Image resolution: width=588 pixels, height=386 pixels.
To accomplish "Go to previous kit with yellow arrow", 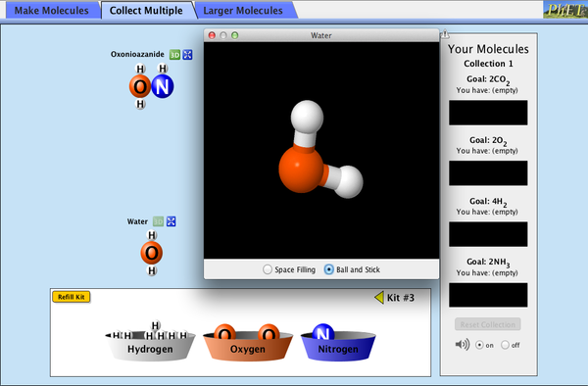I will [x=378, y=298].
